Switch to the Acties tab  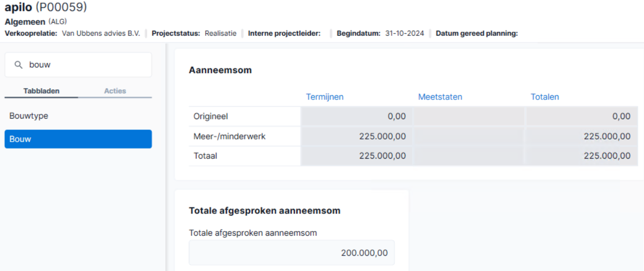(x=115, y=91)
